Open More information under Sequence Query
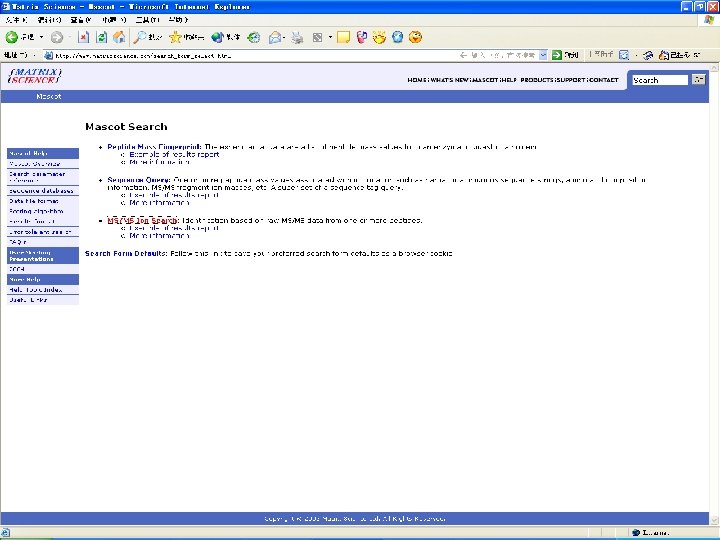The height and width of the screenshot is (540, 720). (159, 202)
